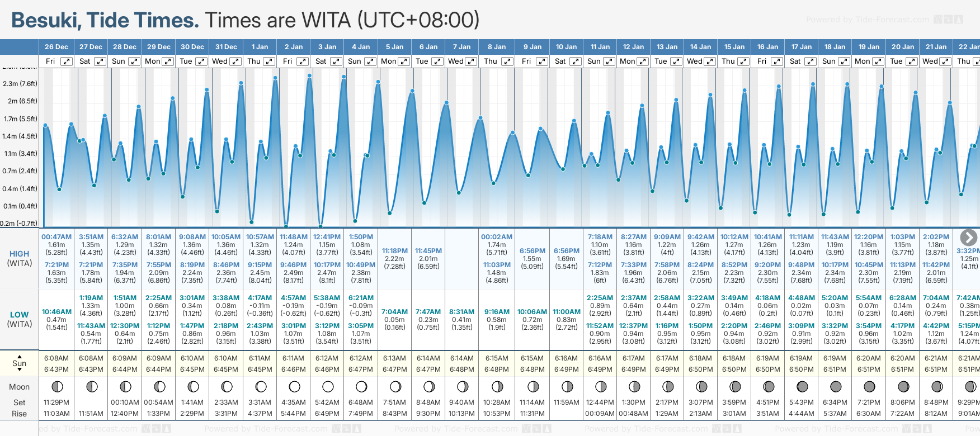Click the moon phase icon for 3 Jan

(x=328, y=386)
